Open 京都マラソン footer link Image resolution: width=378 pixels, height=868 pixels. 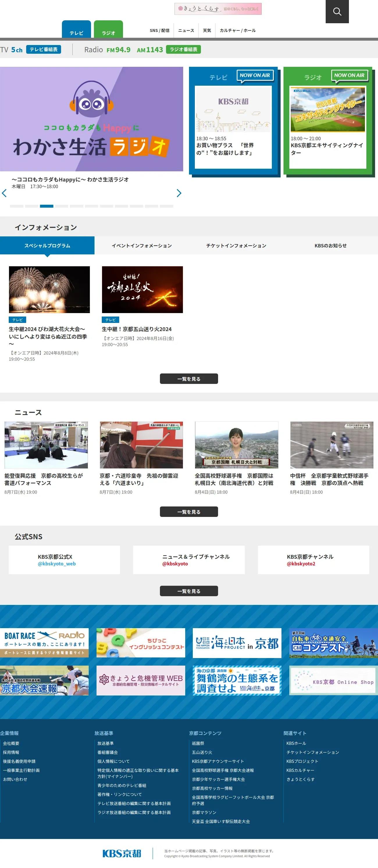(x=204, y=813)
